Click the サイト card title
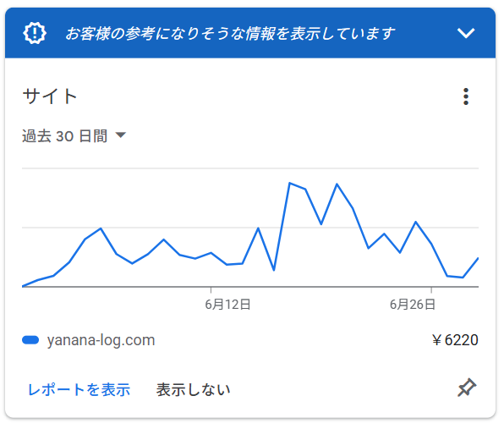Screen dimensions: 504x429 click(50, 96)
